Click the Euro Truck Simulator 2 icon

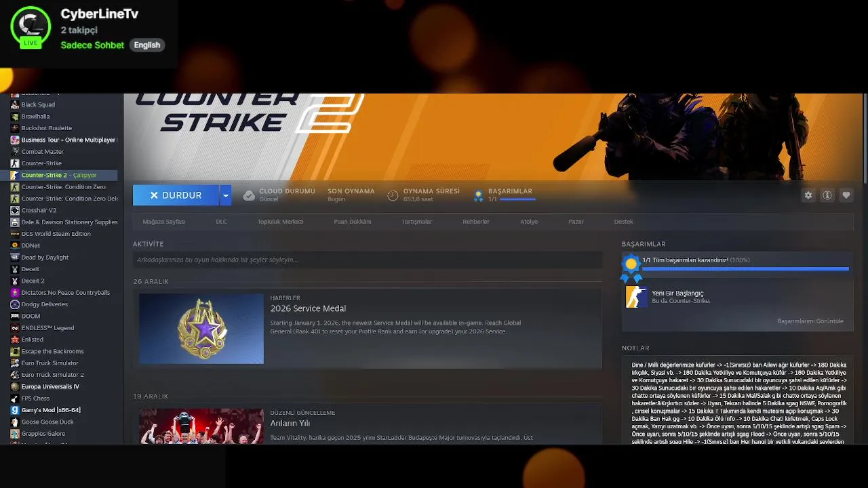pos(15,375)
